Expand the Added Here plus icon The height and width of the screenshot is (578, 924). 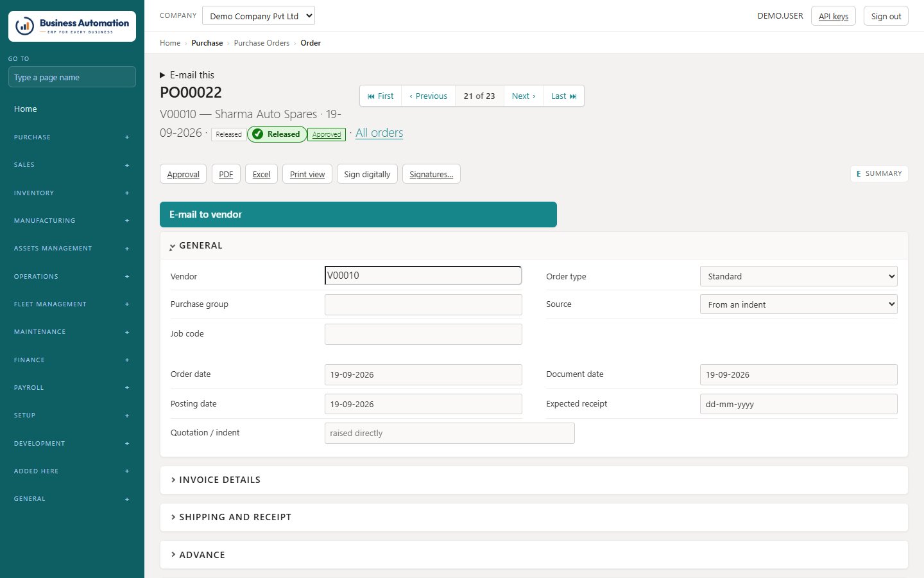click(x=127, y=471)
